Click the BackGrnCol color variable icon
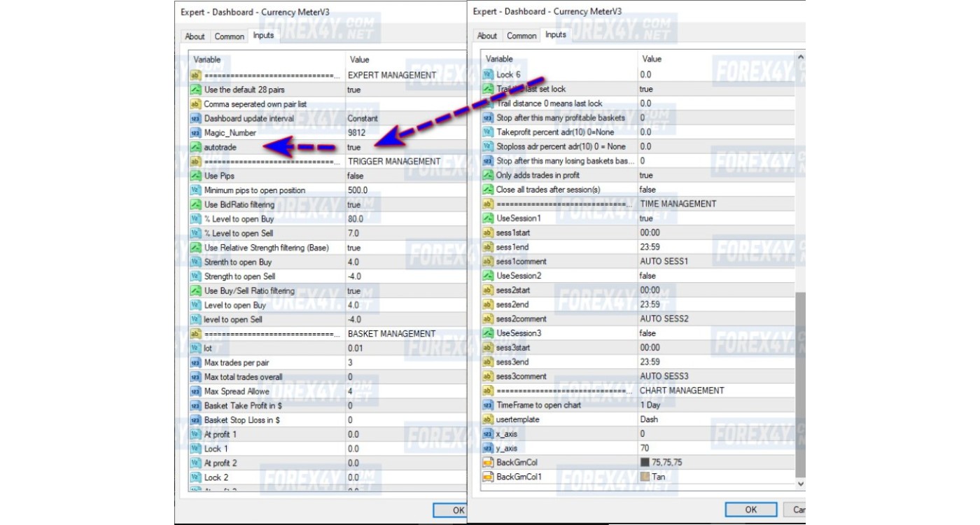The height and width of the screenshot is (525, 980). point(488,463)
